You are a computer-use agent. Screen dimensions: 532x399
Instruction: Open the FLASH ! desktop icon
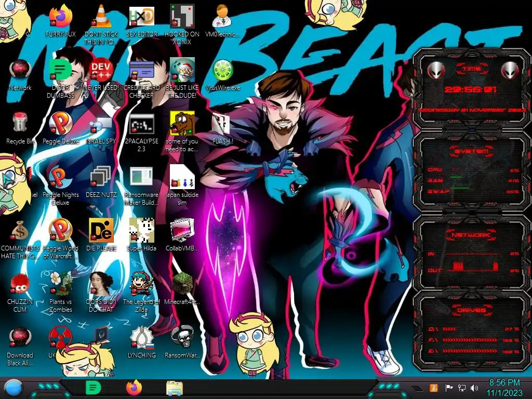click(x=221, y=124)
